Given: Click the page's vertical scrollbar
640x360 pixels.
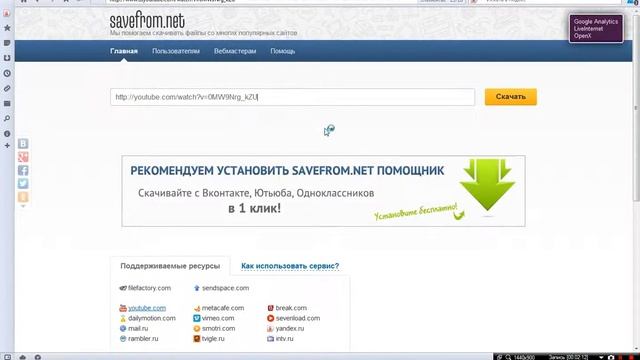Looking at the screenshot, I should 636,107.
